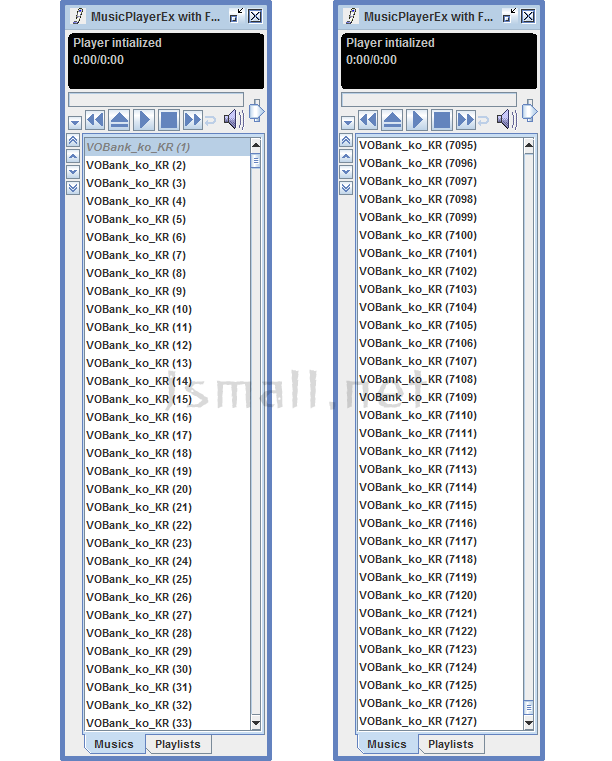This screenshot has width=612, height=761.
Task: Click music note icon in left title bar
Action: point(78,16)
